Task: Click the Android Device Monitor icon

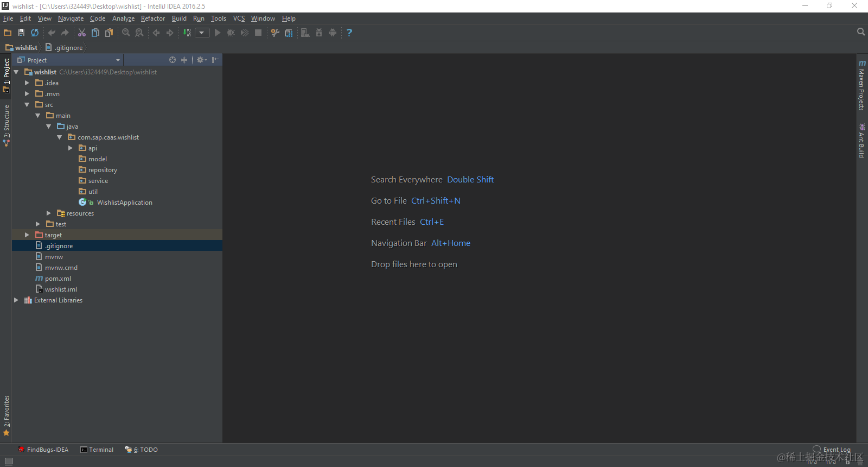Action: click(333, 33)
